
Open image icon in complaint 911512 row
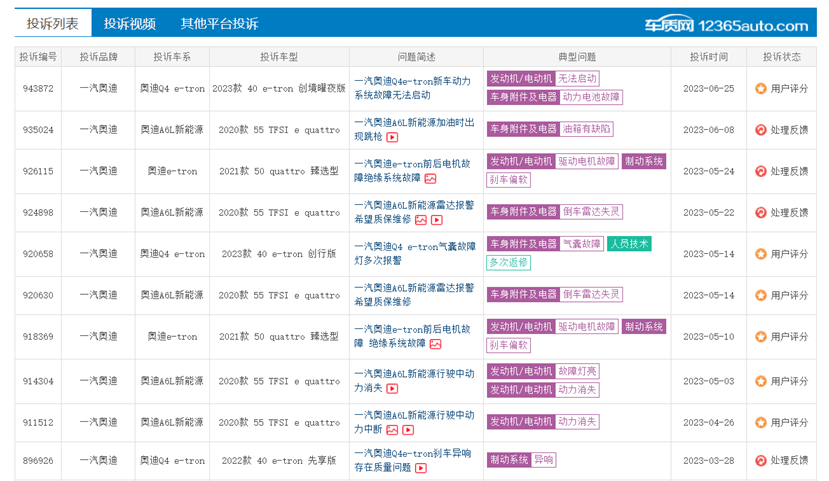point(392,430)
